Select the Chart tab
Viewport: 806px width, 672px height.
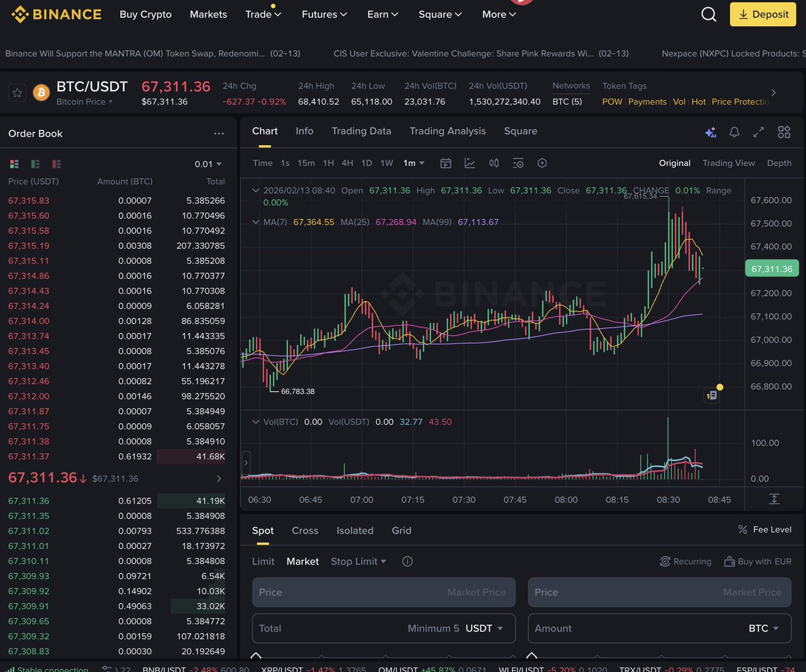coord(265,131)
